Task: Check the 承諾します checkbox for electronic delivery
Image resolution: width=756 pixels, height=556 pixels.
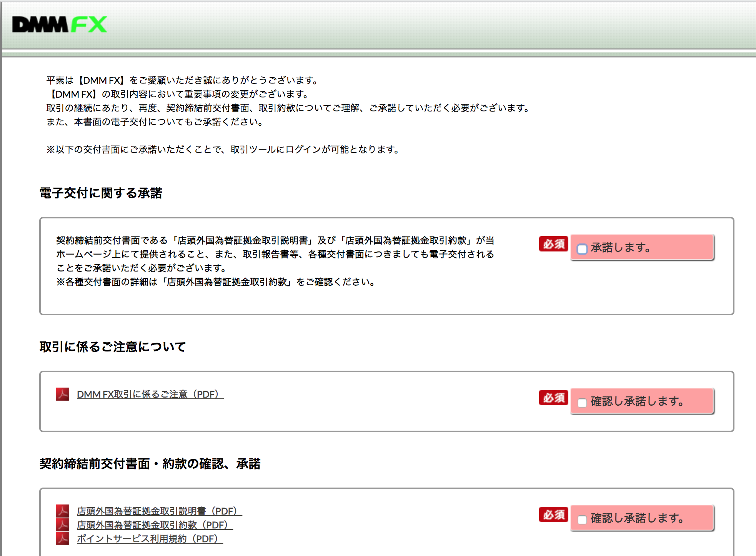Action: point(582,249)
